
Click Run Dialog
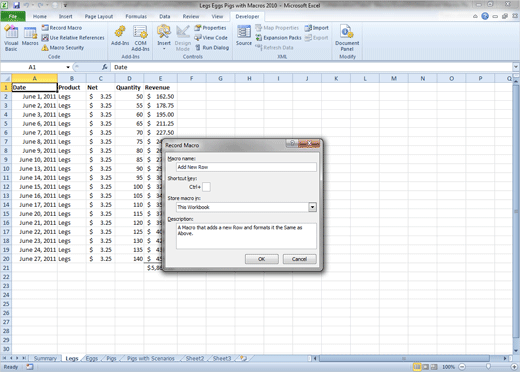[x=212, y=48]
